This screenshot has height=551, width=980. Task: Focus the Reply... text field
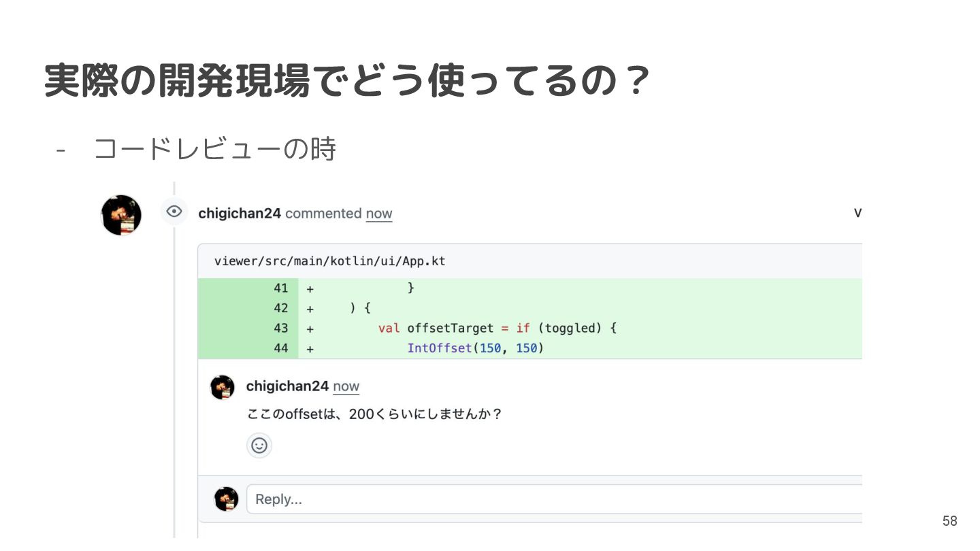[553, 499]
